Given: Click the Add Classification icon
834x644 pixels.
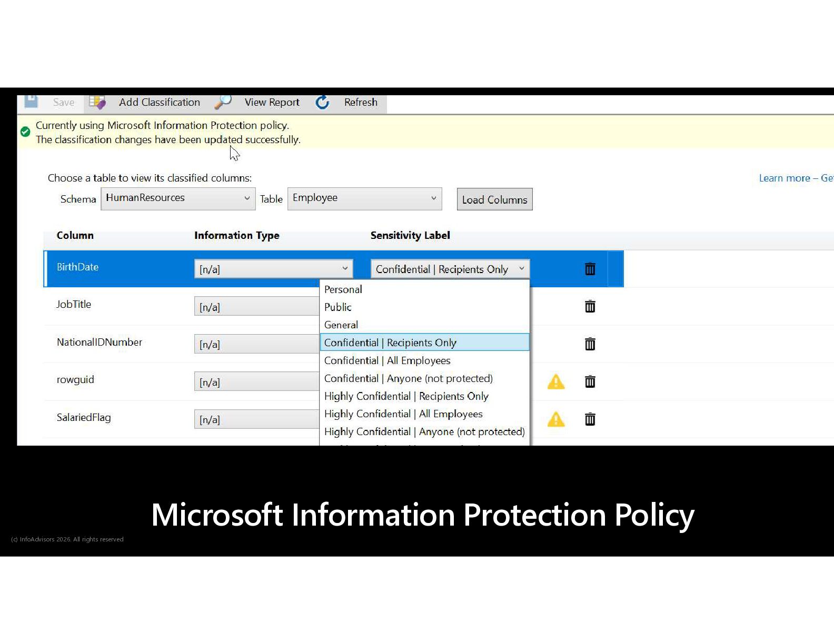Looking at the screenshot, I should click(97, 102).
